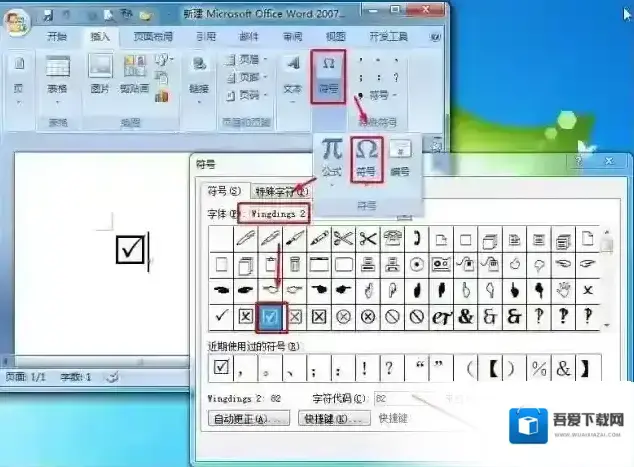
Task: Pick recently used exclamation mark
Action: [x=364, y=368]
